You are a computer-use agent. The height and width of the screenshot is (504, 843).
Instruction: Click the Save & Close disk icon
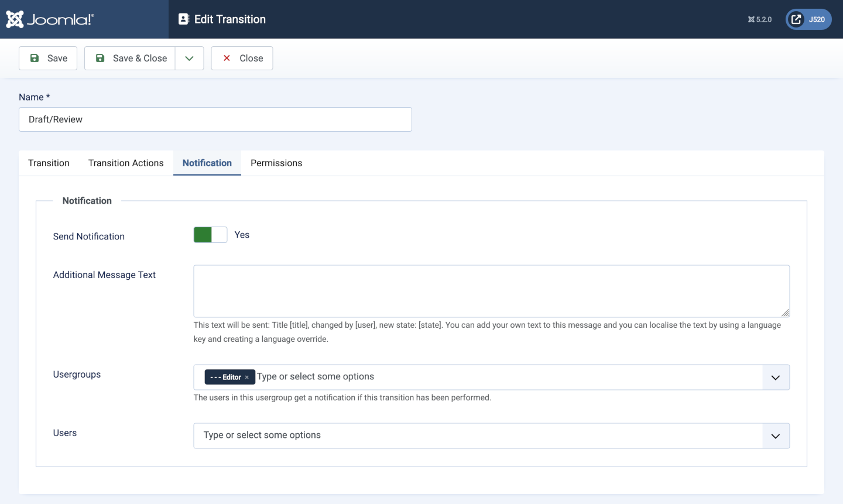coord(100,58)
